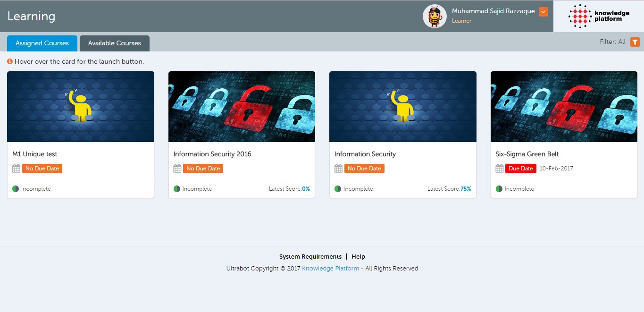Click the orange info icon beside hover hint
The image size is (644, 312).
tap(10, 61)
